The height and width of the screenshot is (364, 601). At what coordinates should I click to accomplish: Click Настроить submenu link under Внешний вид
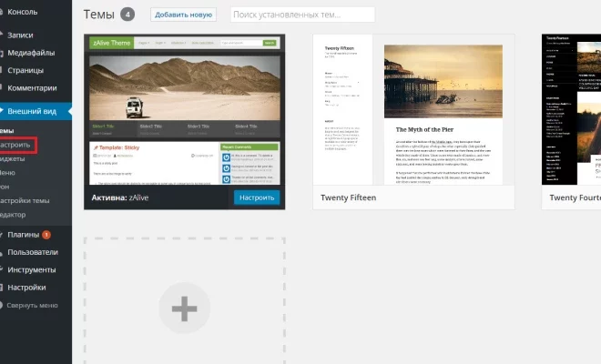pyautogui.click(x=15, y=145)
